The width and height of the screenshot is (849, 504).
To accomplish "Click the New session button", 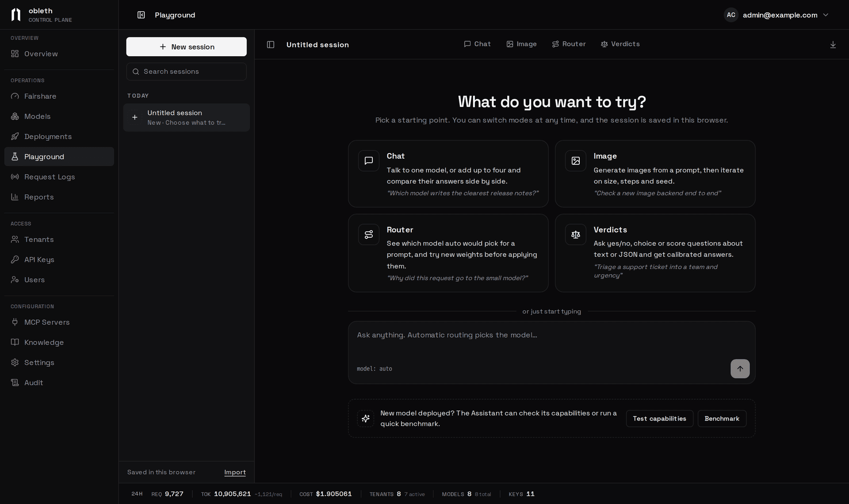I will (x=187, y=47).
